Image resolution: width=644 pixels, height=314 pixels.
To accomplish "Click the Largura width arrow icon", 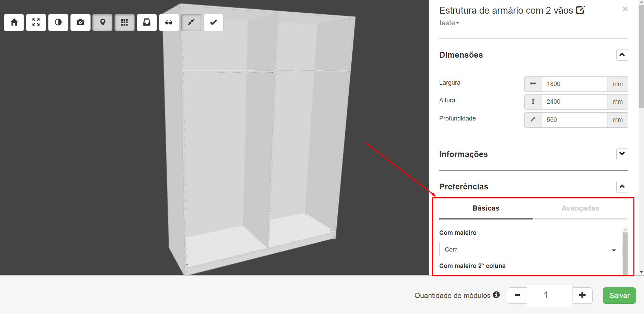I will 533,84.
